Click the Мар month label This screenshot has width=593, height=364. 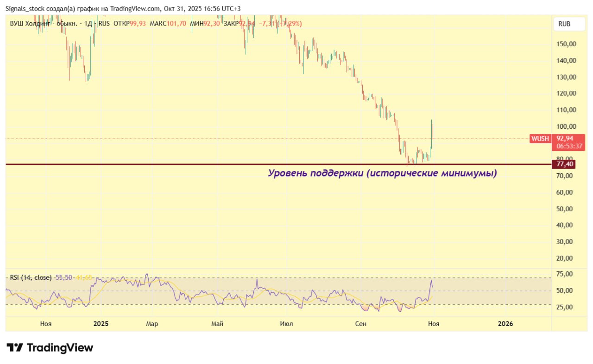152,324
